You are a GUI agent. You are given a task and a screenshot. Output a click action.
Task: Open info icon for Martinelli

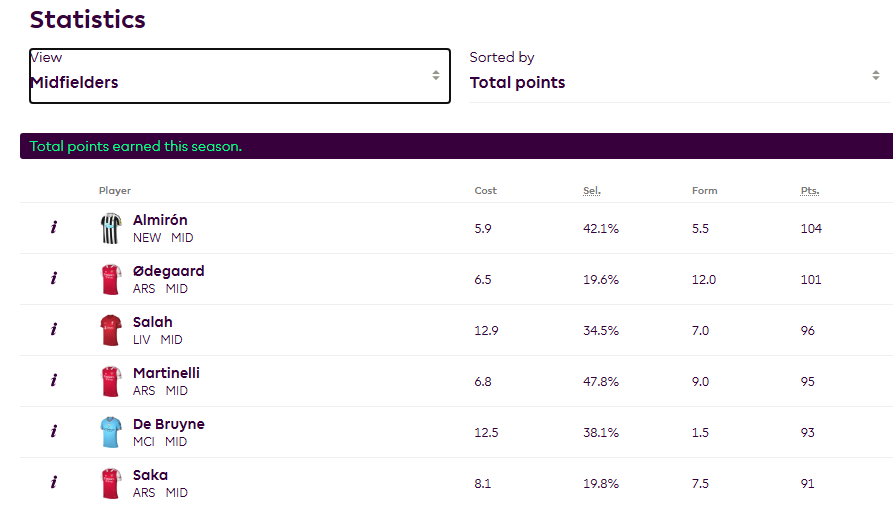click(x=54, y=380)
